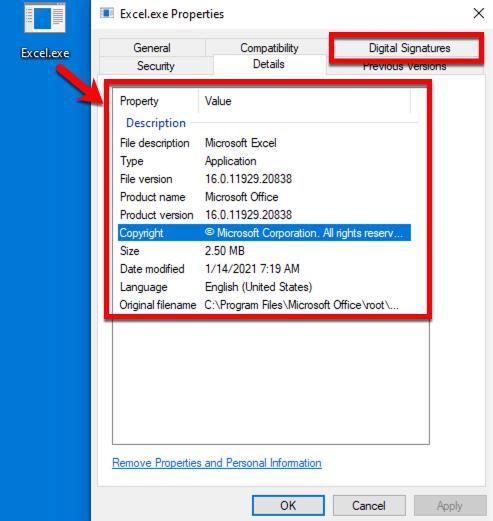This screenshot has width=493, height=521.
Task: Open the Previous Versions tab
Action: point(404,67)
